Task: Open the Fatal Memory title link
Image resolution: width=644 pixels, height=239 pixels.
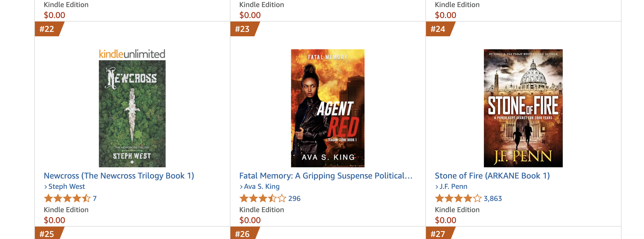Action: click(x=326, y=176)
